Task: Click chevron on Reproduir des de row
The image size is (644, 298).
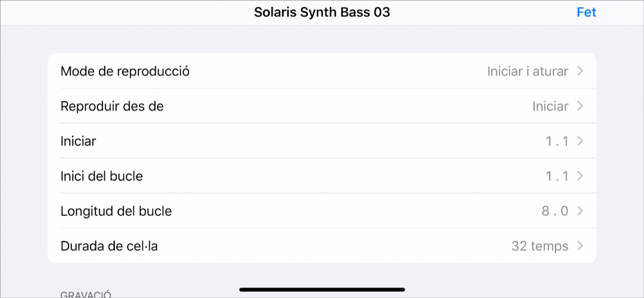Action: 580,106
